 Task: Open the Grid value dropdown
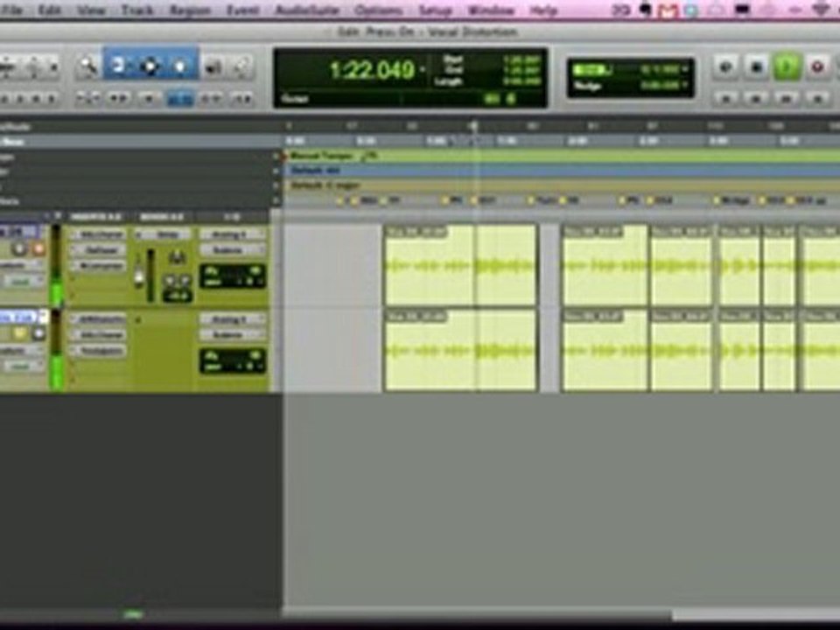[x=684, y=70]
